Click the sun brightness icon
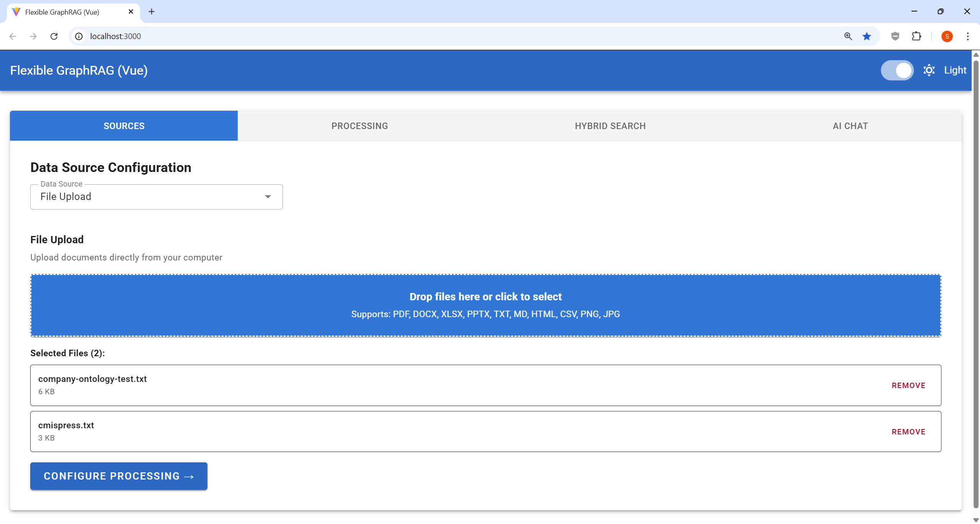The image size is (980, 524). pos(929,70)
